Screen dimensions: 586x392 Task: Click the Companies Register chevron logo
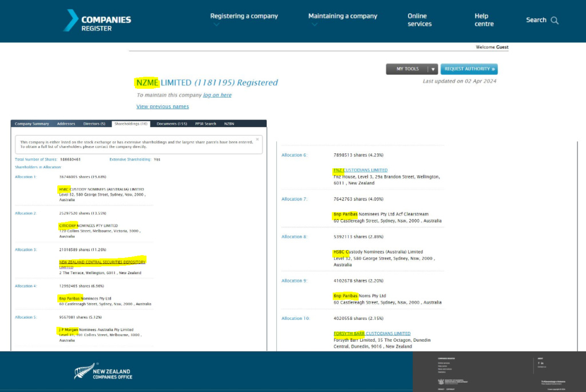click(x=70, y=20)
